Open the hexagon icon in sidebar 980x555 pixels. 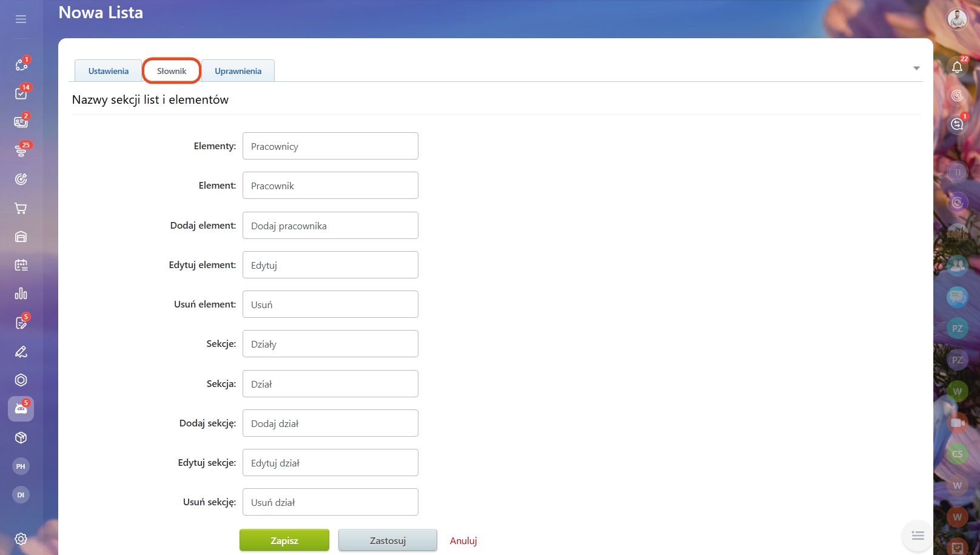pyautogui.click(x=21, y=380)
